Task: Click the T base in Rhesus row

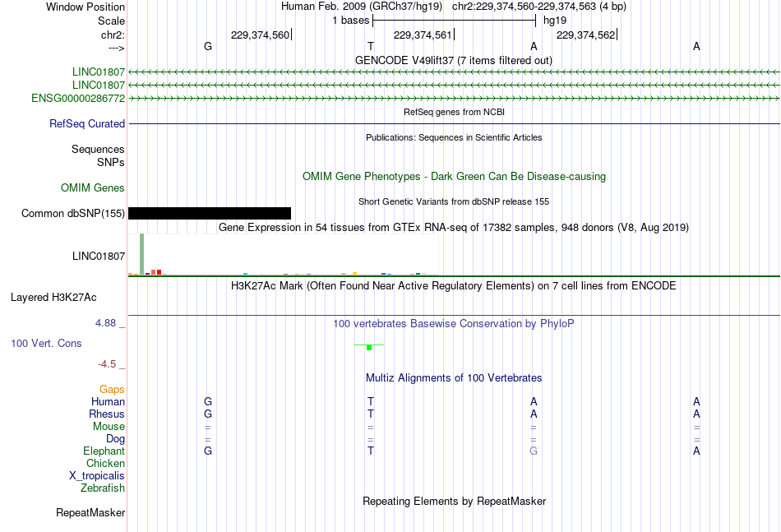Action: point(371,414)
